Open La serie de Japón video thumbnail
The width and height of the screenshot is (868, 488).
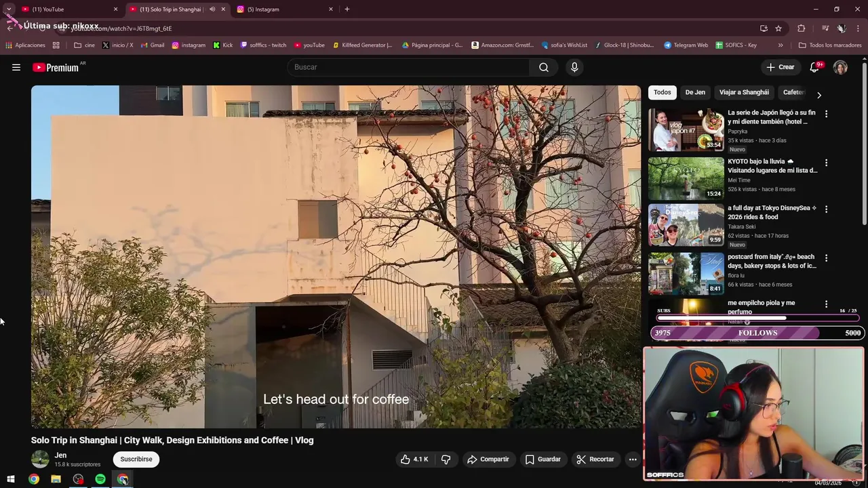(x=686, y=129)
